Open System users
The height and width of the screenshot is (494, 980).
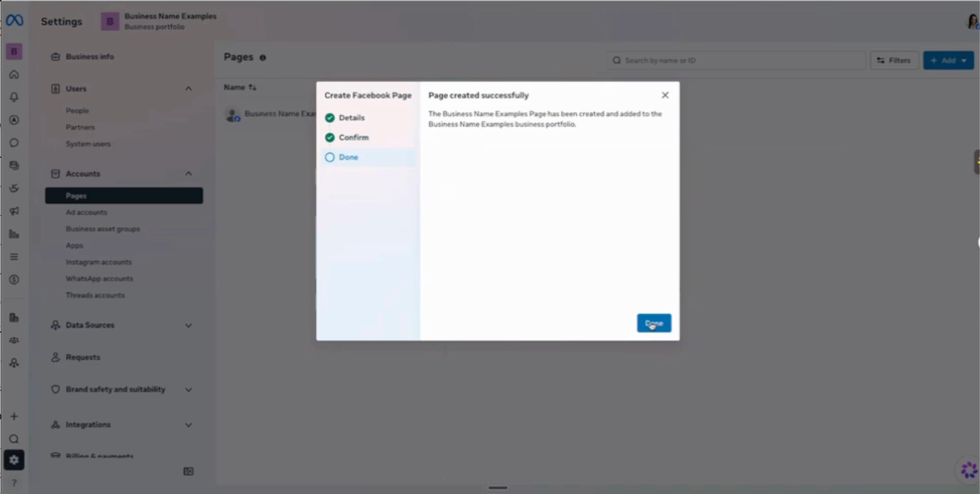point(88,144)
